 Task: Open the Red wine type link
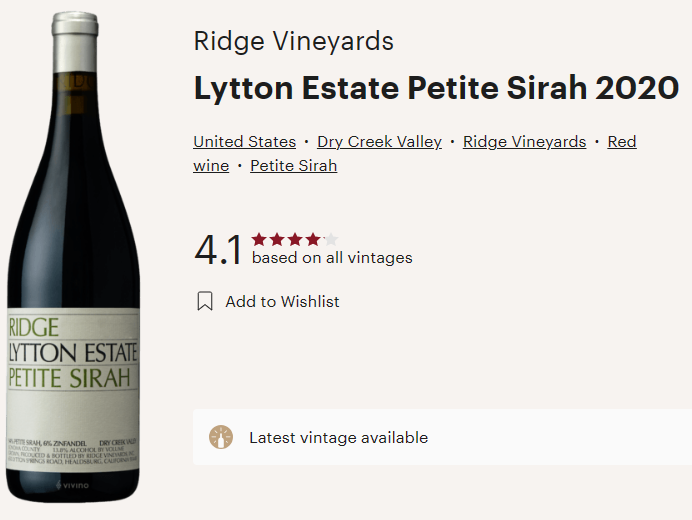tap(621, 142)
